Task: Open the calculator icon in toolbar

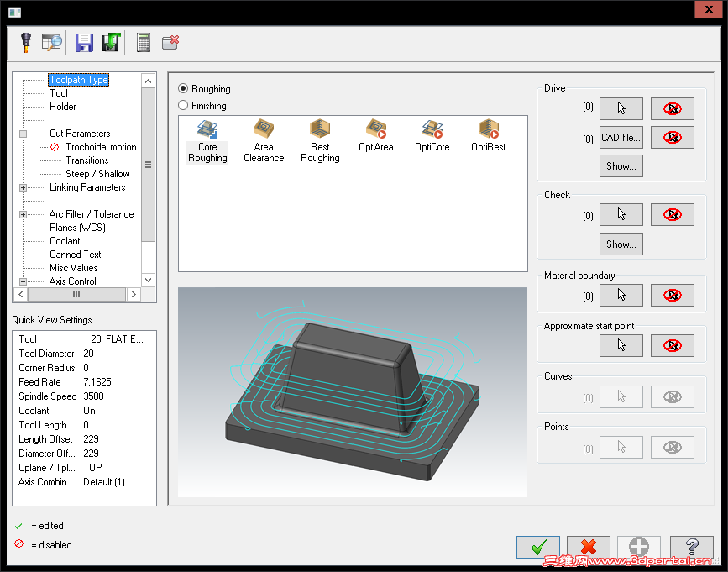Action: click(144, 43)
